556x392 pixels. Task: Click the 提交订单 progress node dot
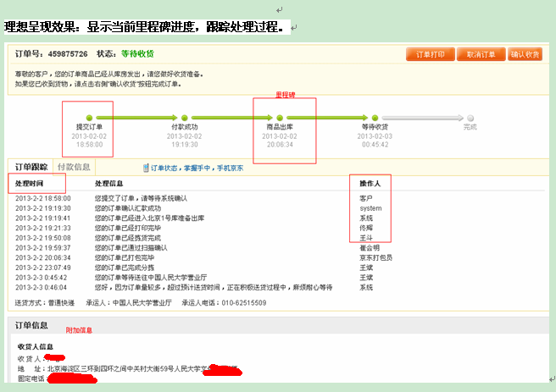click(x=89, y=118)
